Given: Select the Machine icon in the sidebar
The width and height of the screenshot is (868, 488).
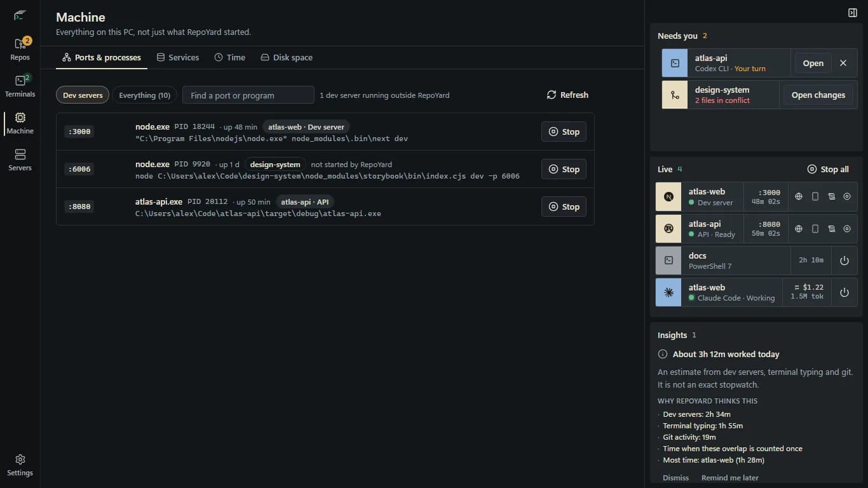Looking at the screenshot, I should pyautogui.click(x=20, y=123).
